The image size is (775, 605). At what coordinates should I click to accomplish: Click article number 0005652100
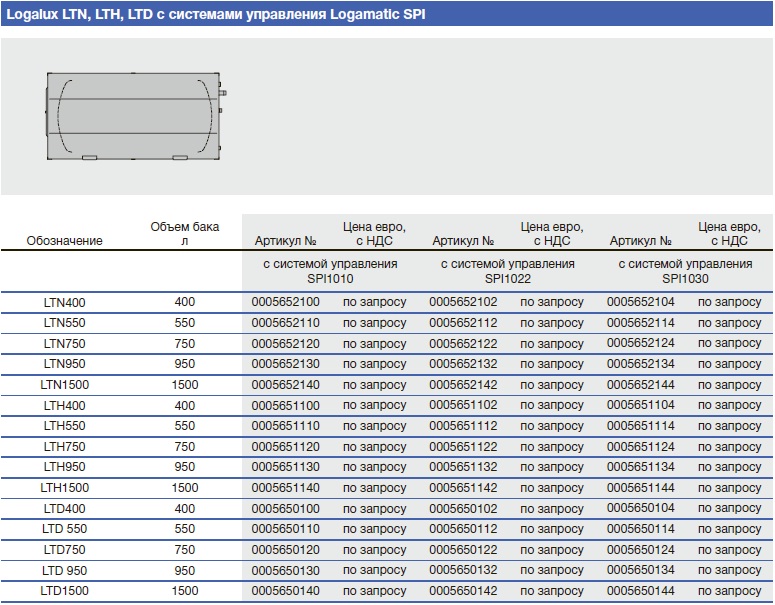[x=286, y=302]
